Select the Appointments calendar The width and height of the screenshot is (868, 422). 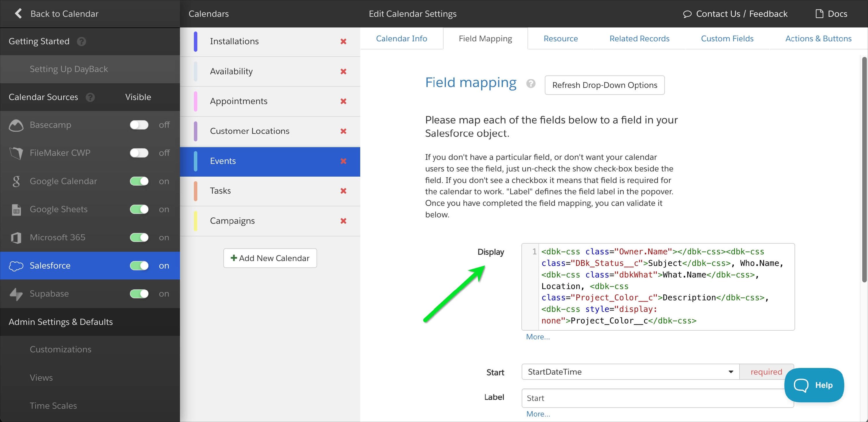click(x=270, y=102)
